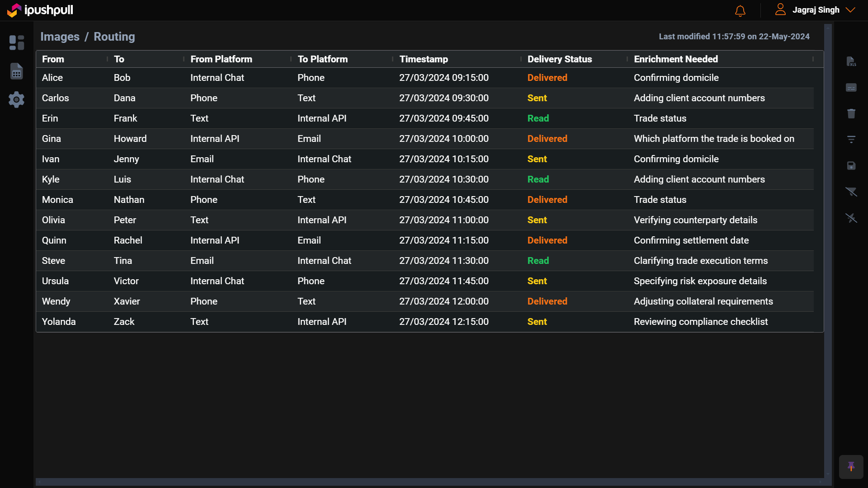This screenshot has height=488, width=868.
Task: Click the caption card icon below XLS
Action: 851,88
